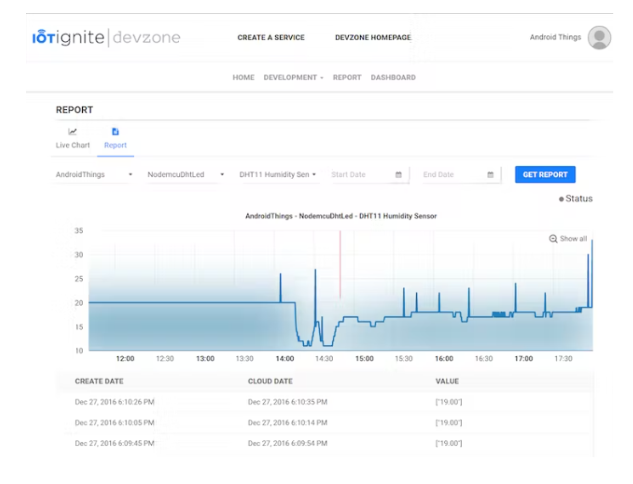633x484 pixels.
Task: Click the red vertical marker on chart
Action: coord(340,265)
